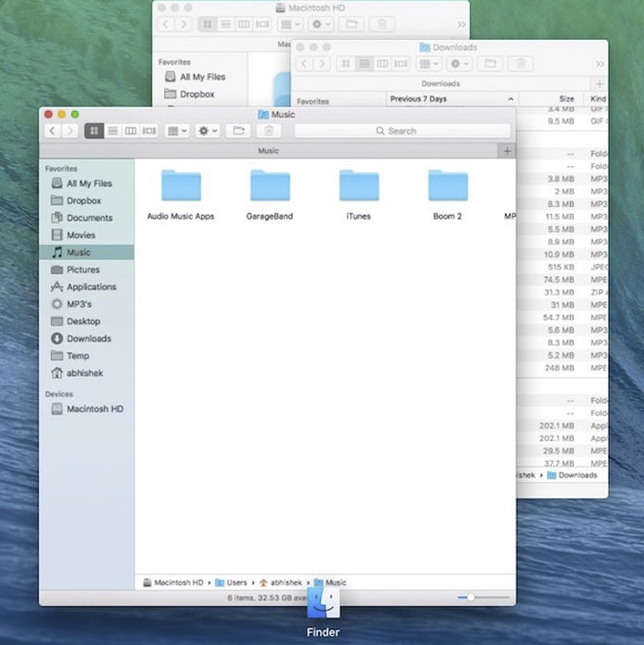
Task: Go back in the Music window
Action: 52,131
